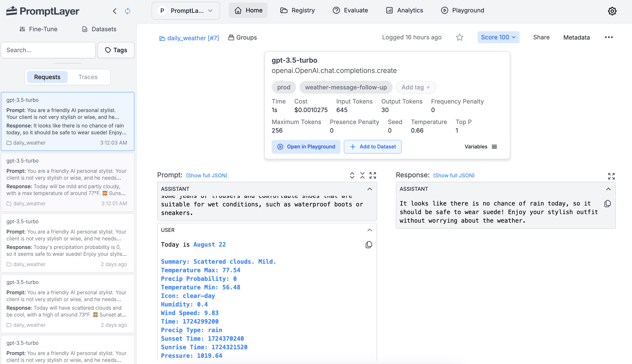
Task: Open the Score 100 dropdown
Action: [x=498, y=37]
